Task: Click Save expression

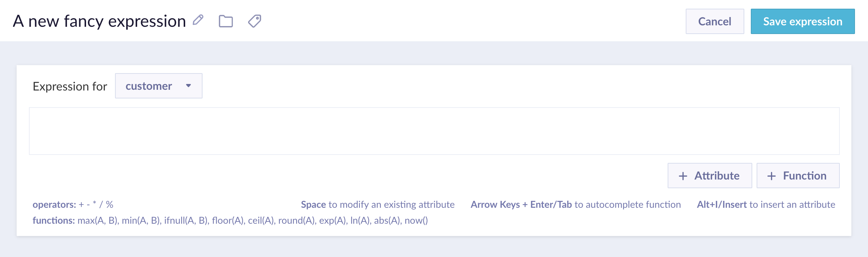Action: coord(803,21)
